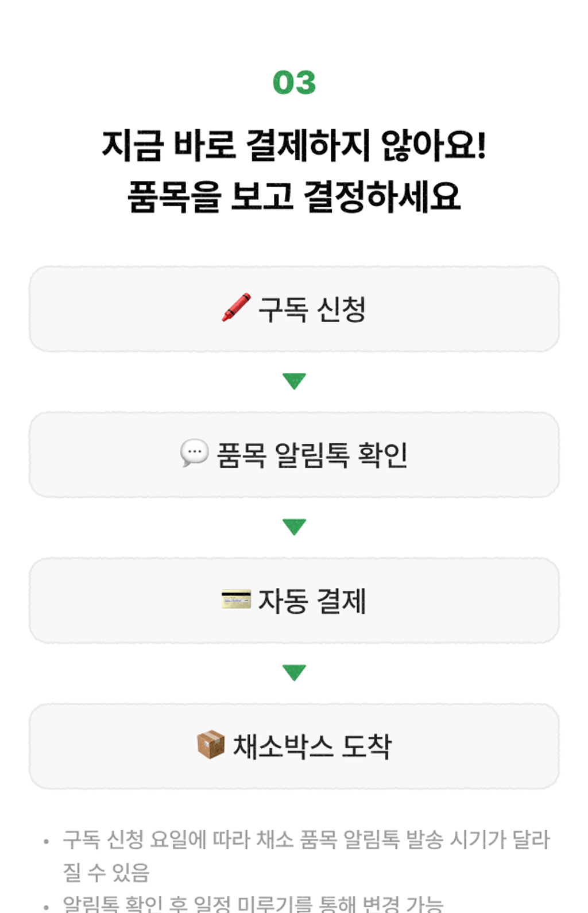Click the green arrow below 자동 결제
The height and width of the screenshot is (913, 588).
tap(294, 672)
